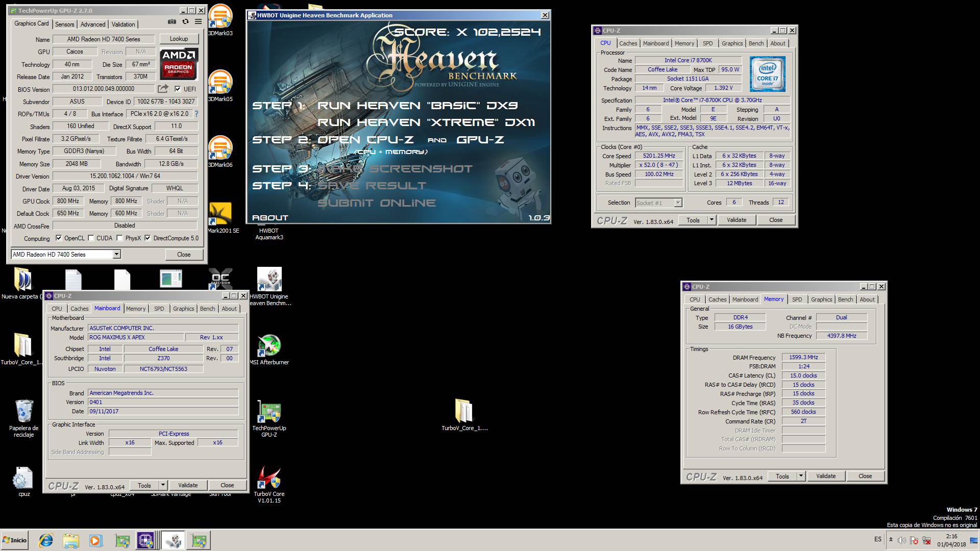Open the SPD tab in CPU-Z Memory window
980x551 pixels.
pos(797,299)
